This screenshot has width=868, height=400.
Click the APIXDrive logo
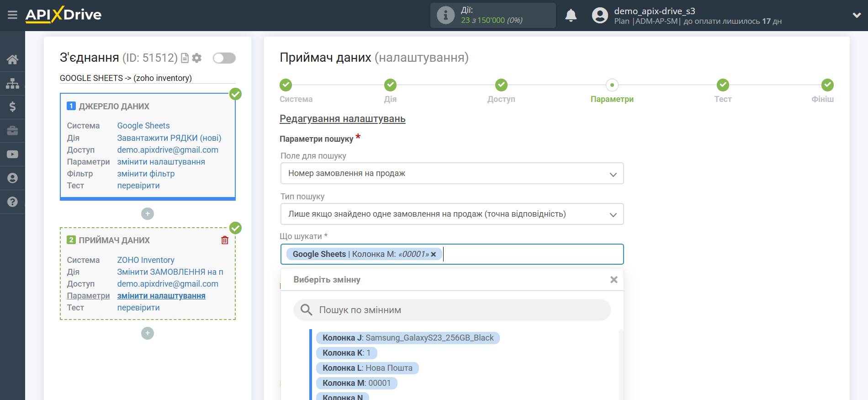(x=64, y=15)
